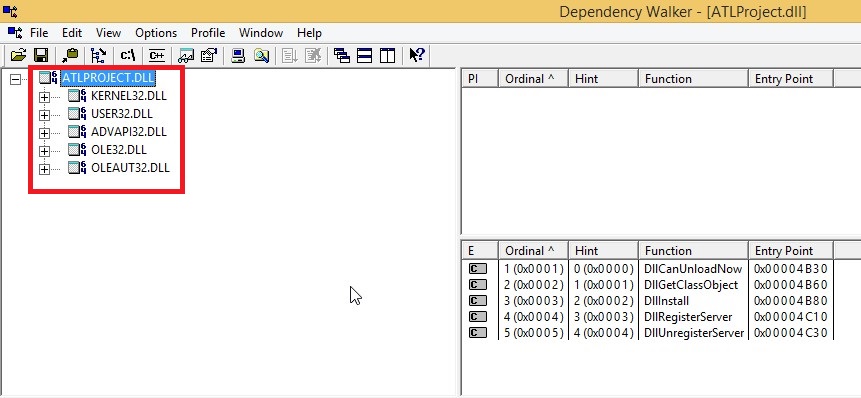The width and height of the screenshot is (861, 398).
Task: Click the Save floppy disk icon
Action: coord(41,55)
